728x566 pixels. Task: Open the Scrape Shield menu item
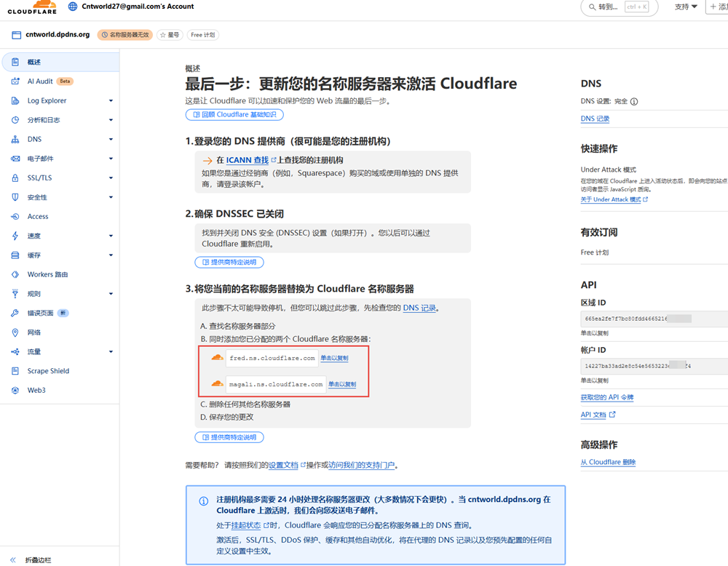coord(61,371)
